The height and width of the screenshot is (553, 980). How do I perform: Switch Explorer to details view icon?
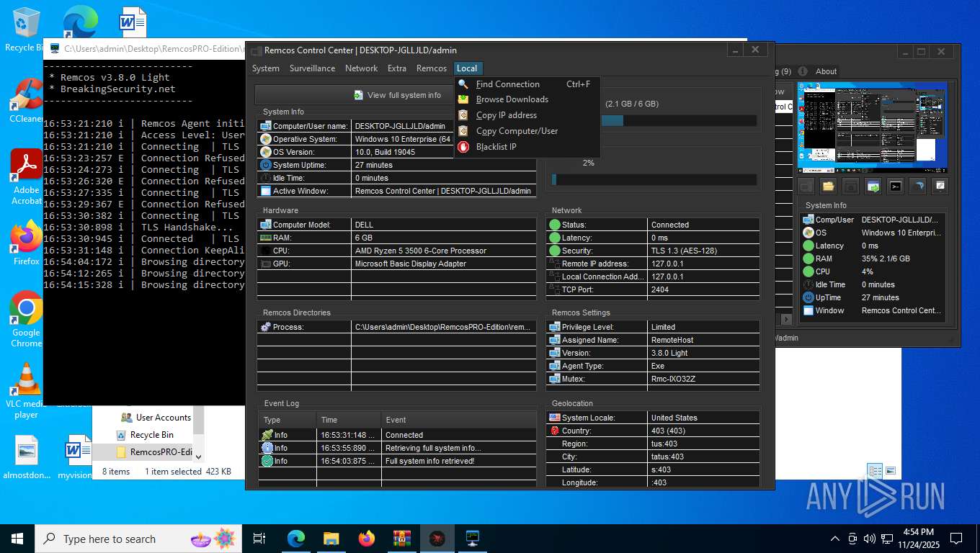tap(875, 471)
